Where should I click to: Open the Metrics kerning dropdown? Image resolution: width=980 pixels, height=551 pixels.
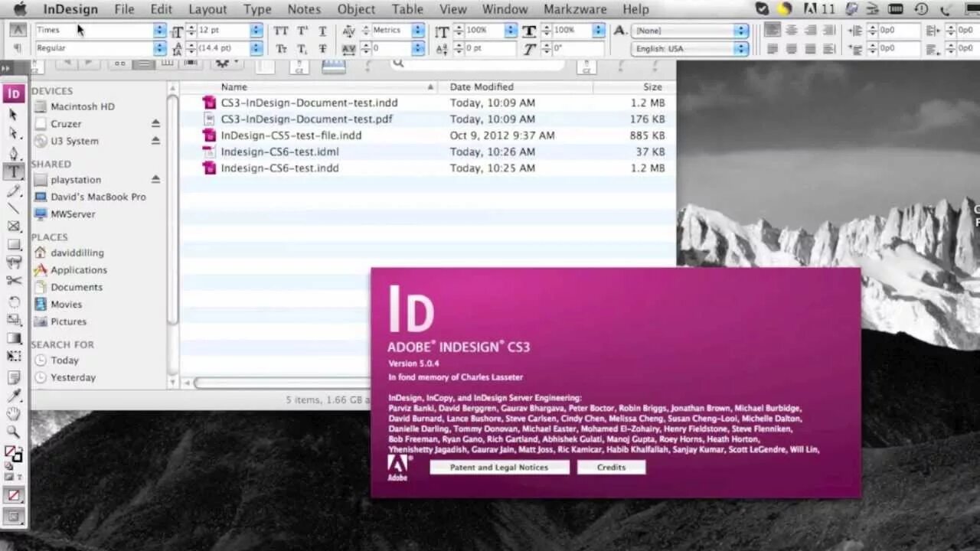(417, 30)
